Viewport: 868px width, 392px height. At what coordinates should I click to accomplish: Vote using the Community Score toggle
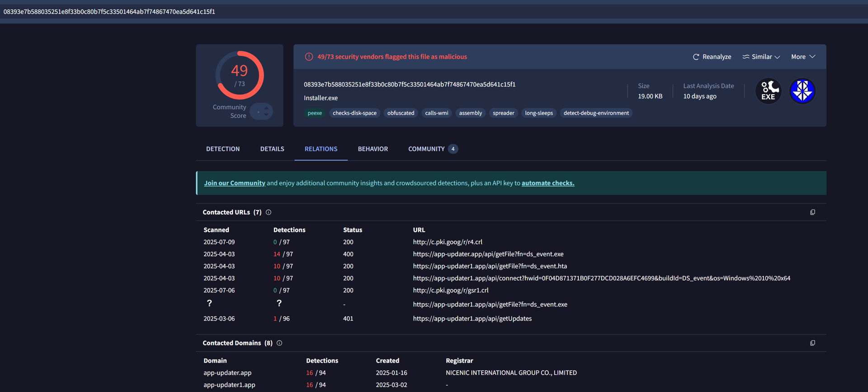click(262, 111)
